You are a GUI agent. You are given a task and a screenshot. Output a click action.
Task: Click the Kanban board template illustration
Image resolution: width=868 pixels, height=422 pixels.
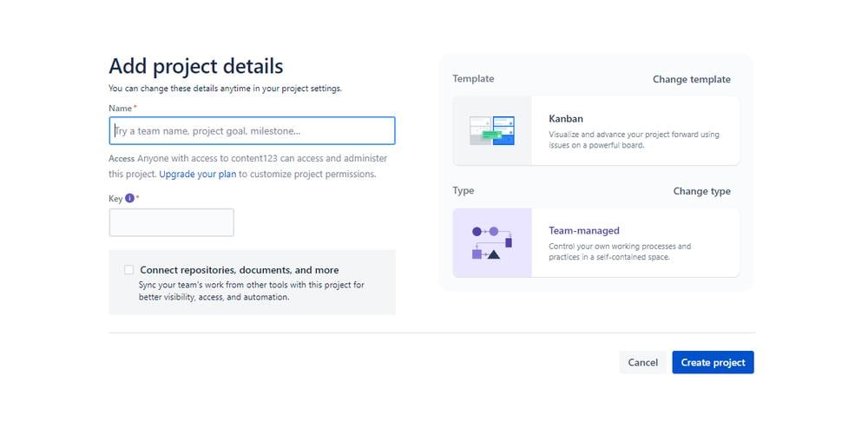[491, 130]
